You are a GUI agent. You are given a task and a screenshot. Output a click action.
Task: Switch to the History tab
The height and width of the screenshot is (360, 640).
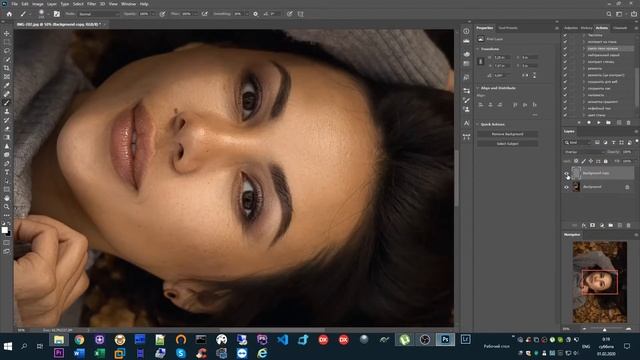(x=587, y=28)
